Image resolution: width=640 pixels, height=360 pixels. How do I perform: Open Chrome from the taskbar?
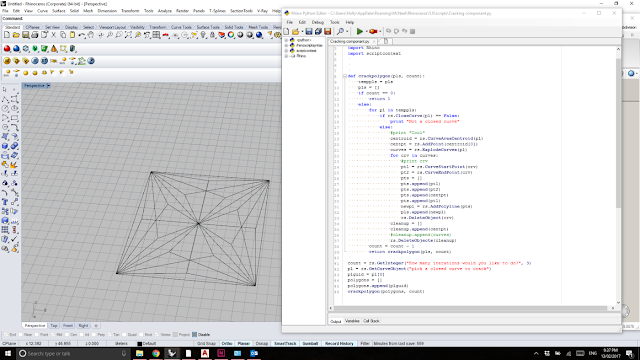point(156,353)
